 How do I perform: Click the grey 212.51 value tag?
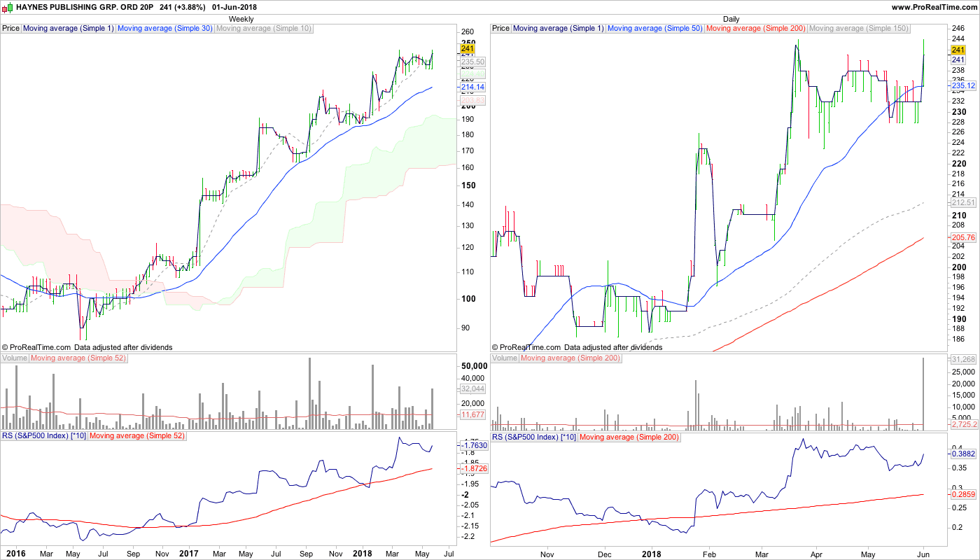(x=962, y=203)
